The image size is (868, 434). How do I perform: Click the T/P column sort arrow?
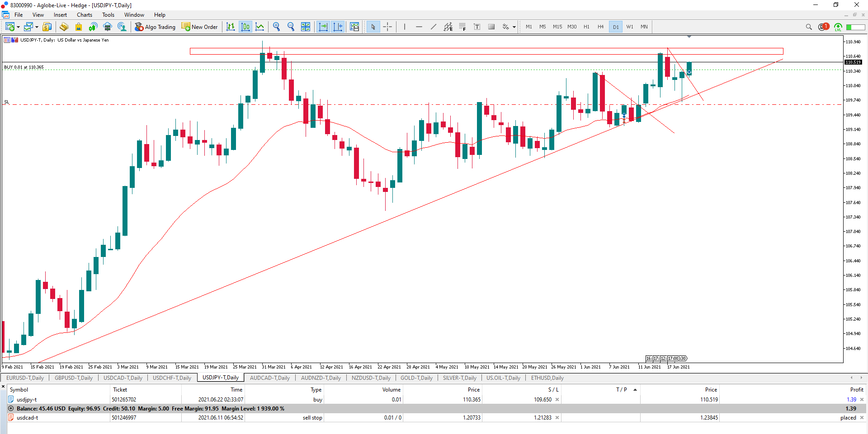[x=635, y=390]
